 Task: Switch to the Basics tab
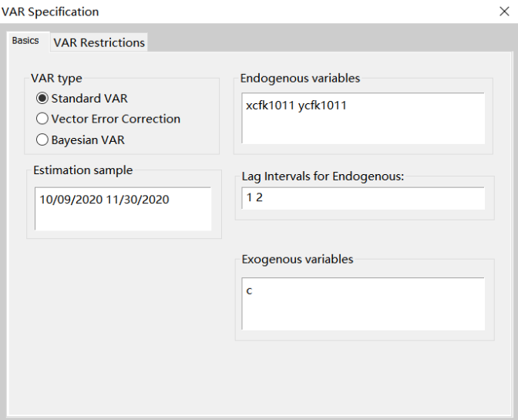coord(25,41)
